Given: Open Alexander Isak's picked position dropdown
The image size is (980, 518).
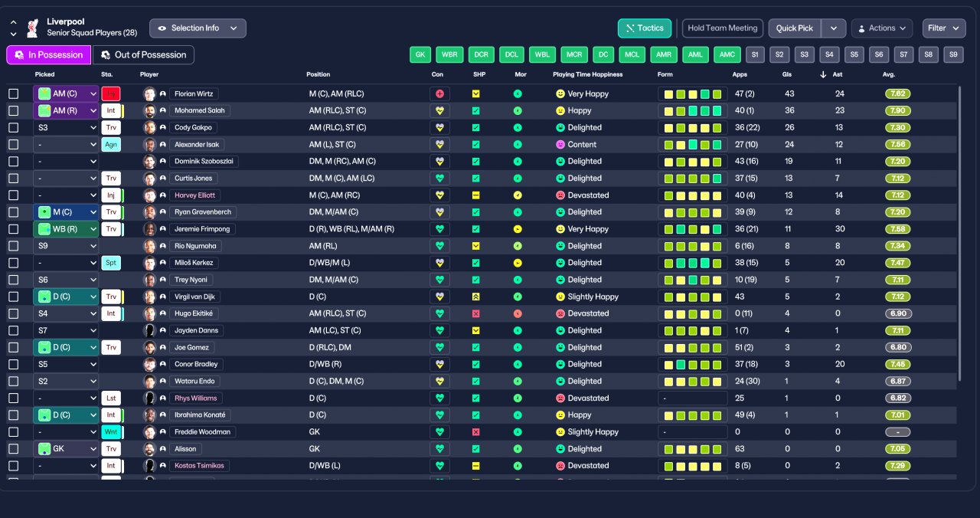Looking at the screenshot, I should click(66, 144).
